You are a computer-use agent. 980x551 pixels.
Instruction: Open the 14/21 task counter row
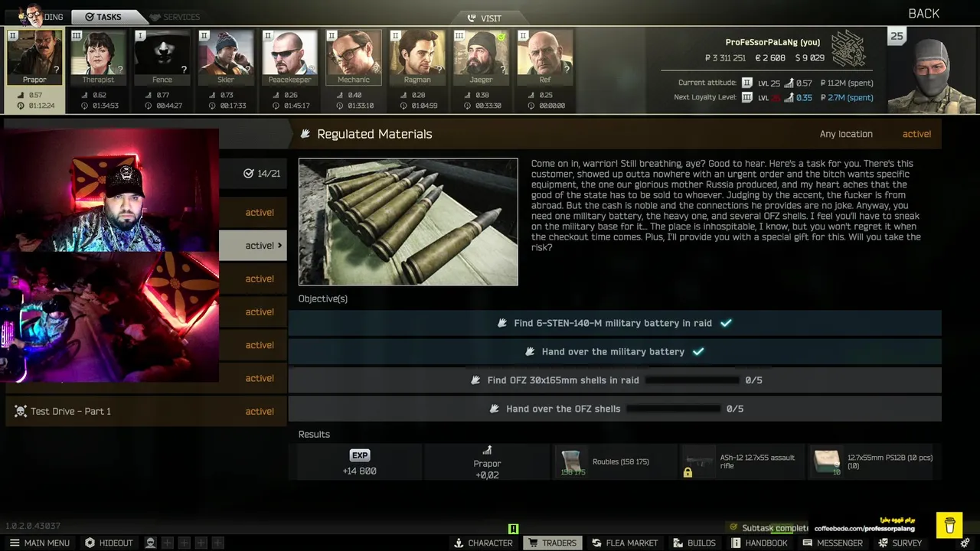253,174
